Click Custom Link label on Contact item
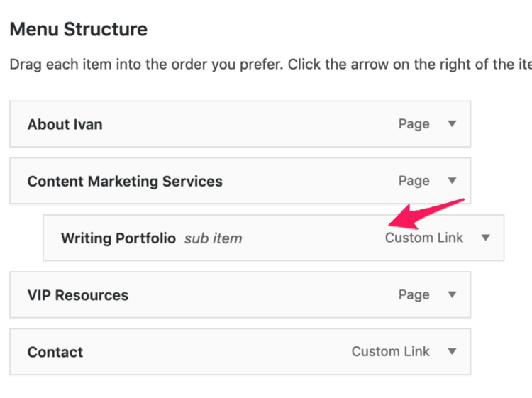This screenshot has width=532, height=398. pos(391,351)
